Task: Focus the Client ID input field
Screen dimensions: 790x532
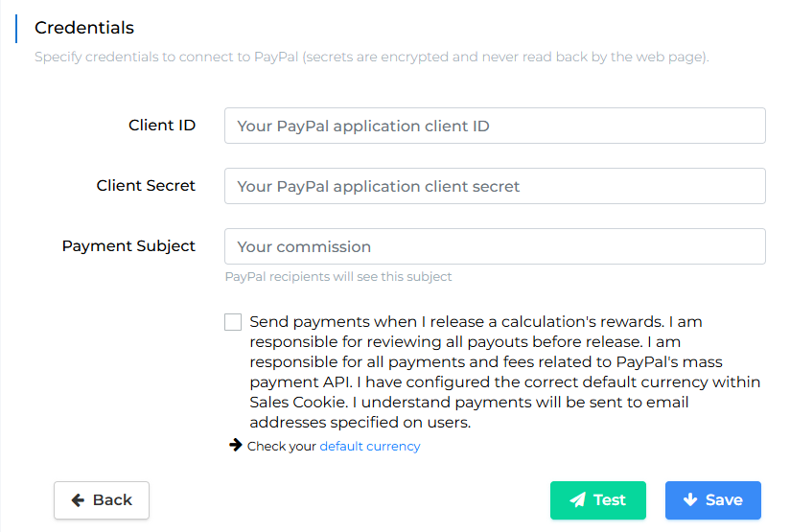Action: pos(495,126)
